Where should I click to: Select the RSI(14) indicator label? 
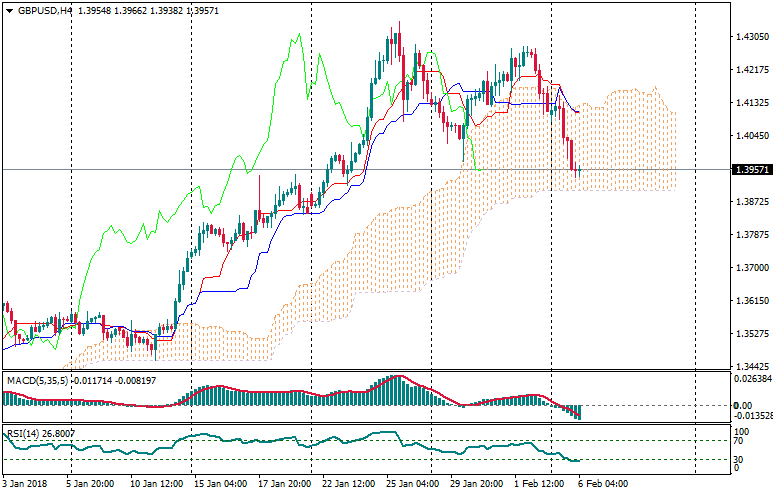pos(26,433)
